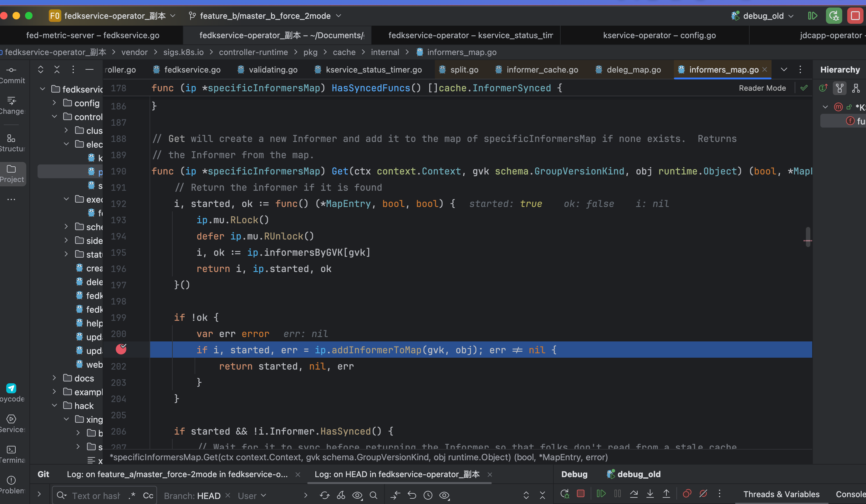866x504 pixels.
Task: Click the Reader Mode label
Action: pos(762,88)
